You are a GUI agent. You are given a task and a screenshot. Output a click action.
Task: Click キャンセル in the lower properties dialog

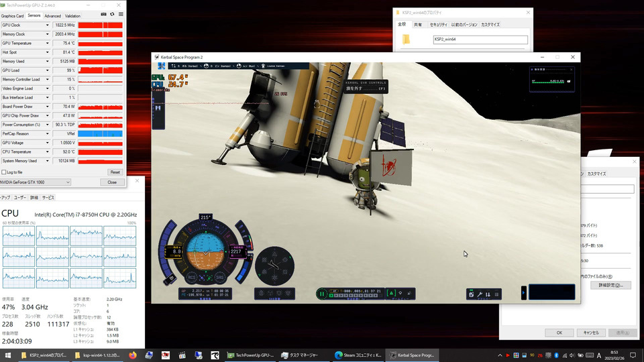[591, 333]
